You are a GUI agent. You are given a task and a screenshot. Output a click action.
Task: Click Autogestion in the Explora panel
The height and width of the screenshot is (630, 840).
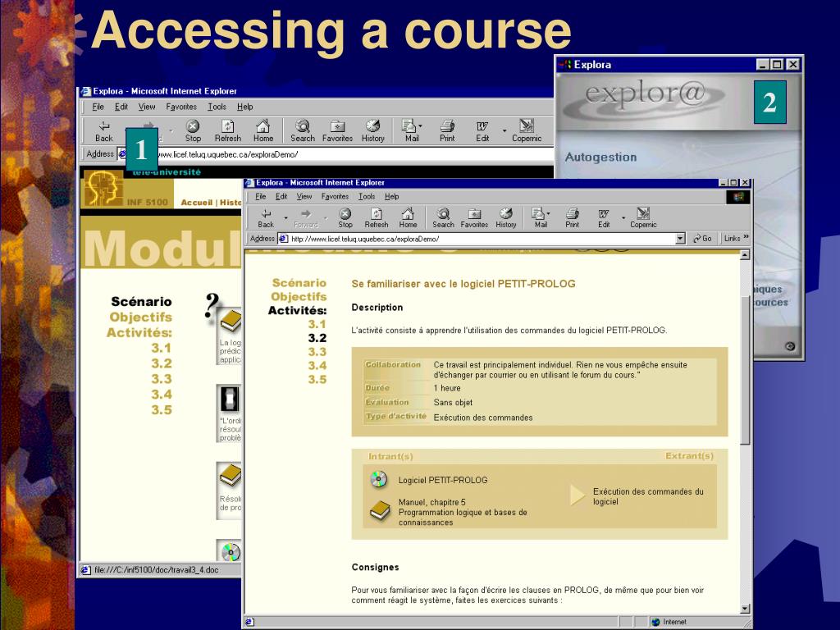coord(600,157)
